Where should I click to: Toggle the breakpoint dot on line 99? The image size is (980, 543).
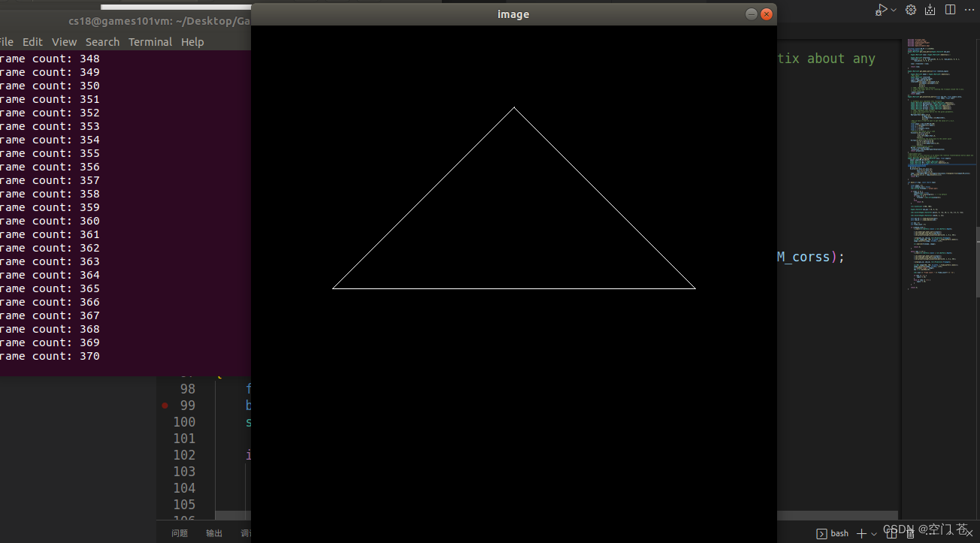pos(165,406)
